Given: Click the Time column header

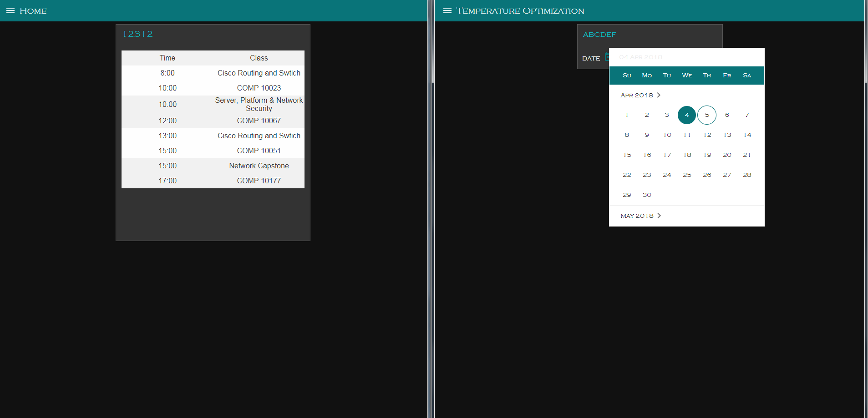Looking at the screenshot, I should click(x=167, y=58).
